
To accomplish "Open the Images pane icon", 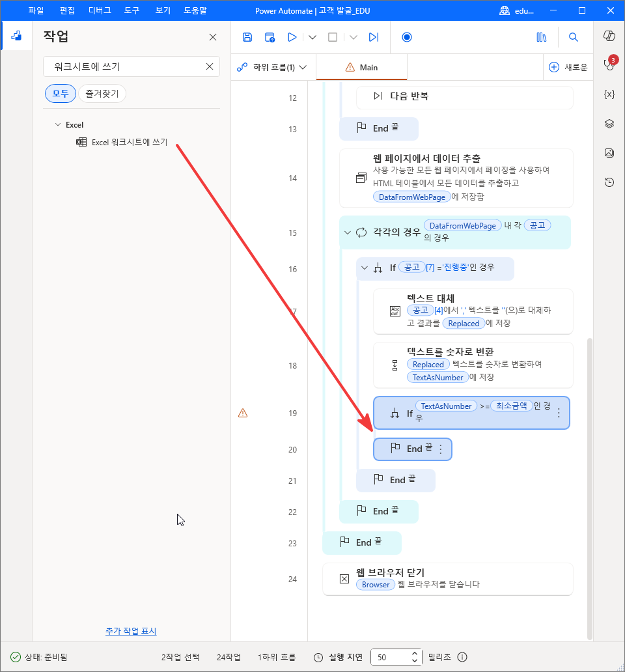I will pos(609,153).
